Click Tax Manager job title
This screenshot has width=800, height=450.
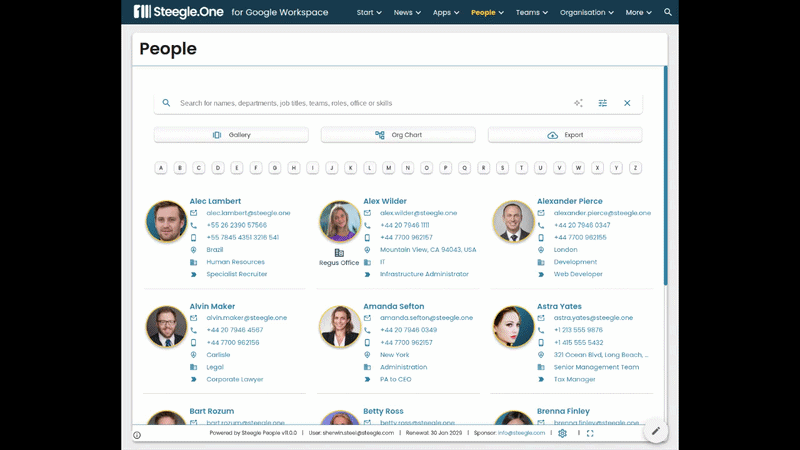coord(574,379)
